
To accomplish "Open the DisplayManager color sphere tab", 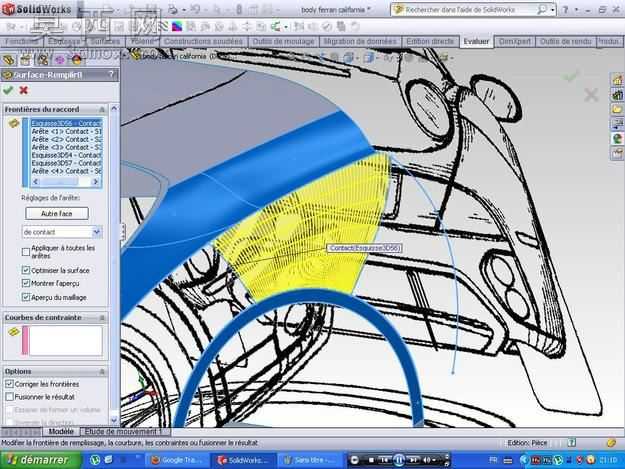I will 77,60.
